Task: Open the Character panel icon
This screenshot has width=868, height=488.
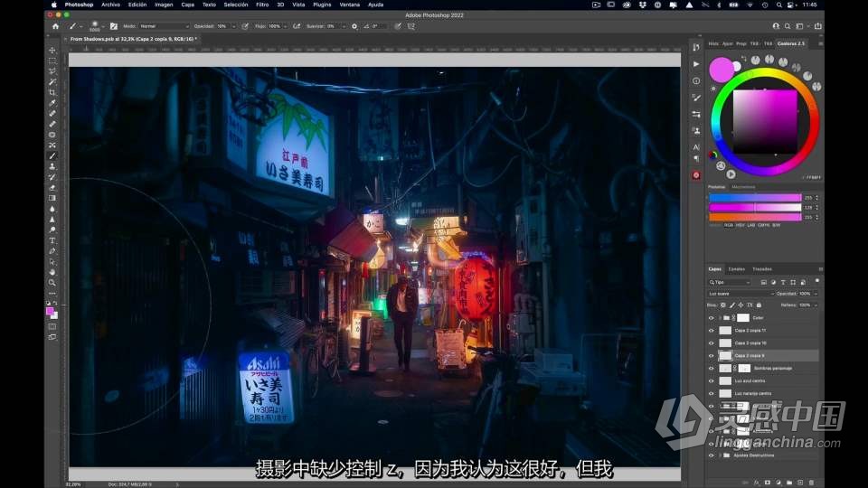Action: pos(696,147)
